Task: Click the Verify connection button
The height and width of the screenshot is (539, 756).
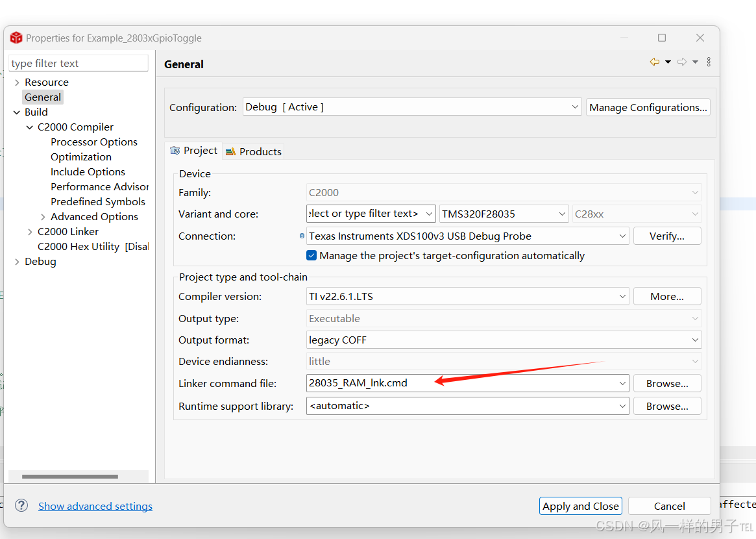Action: [x=667, y=236]
